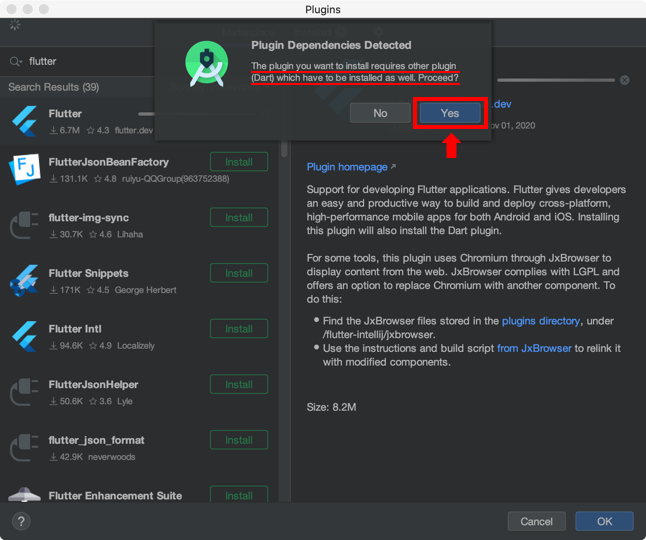Screen dimensions: 646x540
Task: Install the Flutter Enhancement Suite plugin
Action: tap(239, 494)
